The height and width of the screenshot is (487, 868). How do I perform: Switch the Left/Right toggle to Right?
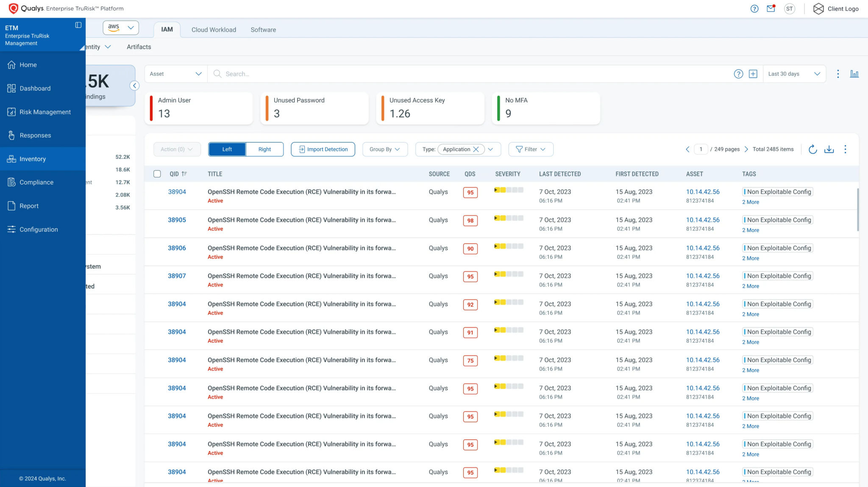pyautogui.click(x=264, y=149)
